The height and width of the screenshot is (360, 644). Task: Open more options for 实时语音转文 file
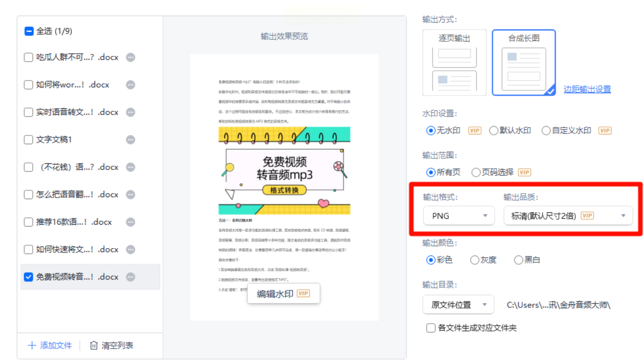pyautogui.click(x=131, y=112)
